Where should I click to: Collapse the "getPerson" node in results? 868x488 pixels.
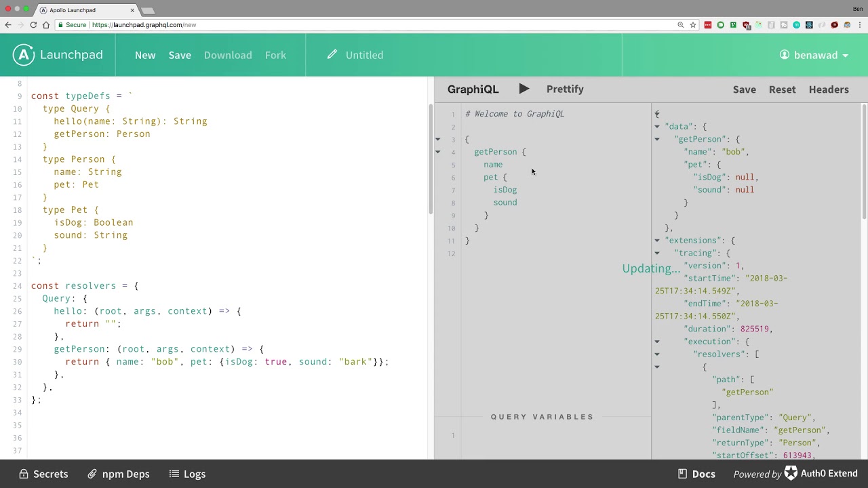[656, 139]
